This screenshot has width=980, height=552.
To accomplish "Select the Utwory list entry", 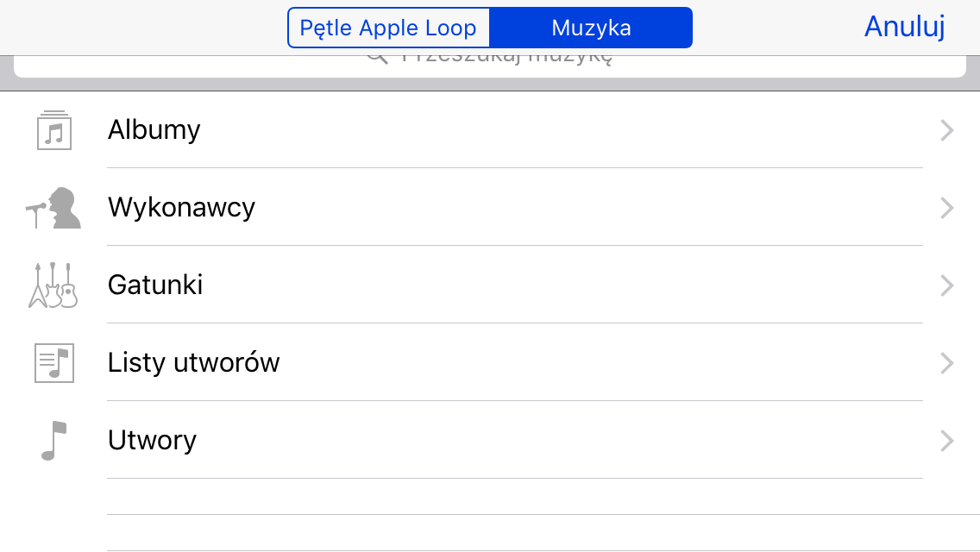I will pyautogui.click(x=490, y=440).
